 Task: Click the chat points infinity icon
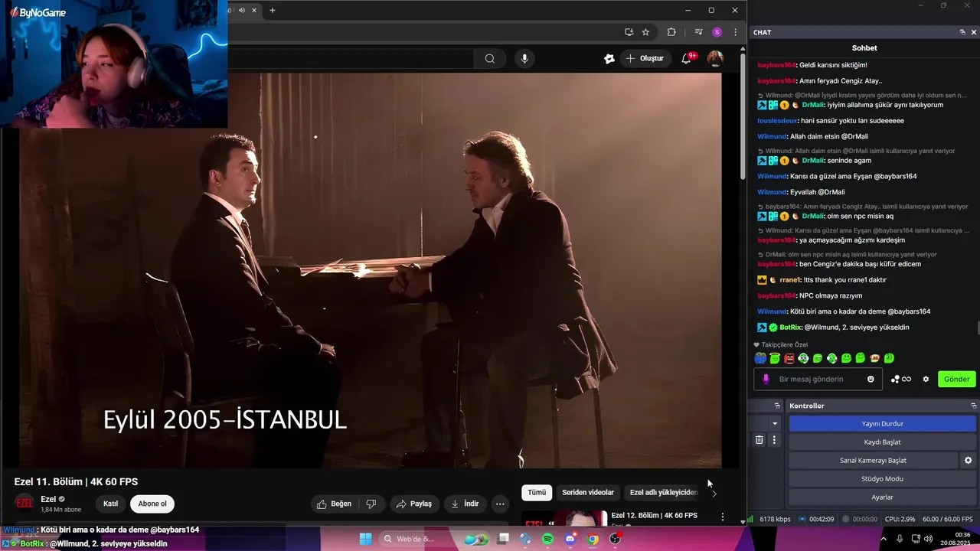pos(901,379)
